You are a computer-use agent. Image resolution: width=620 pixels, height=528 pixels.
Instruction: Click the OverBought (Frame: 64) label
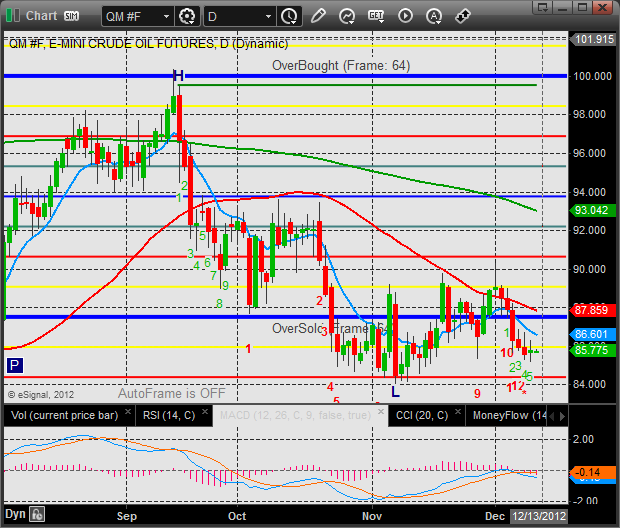click(341, 65)
